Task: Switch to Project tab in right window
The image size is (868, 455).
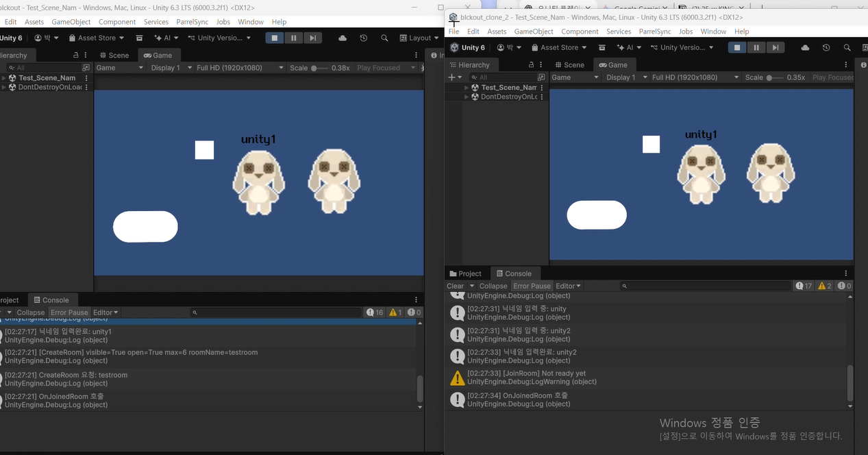Action: coord(465,273)
